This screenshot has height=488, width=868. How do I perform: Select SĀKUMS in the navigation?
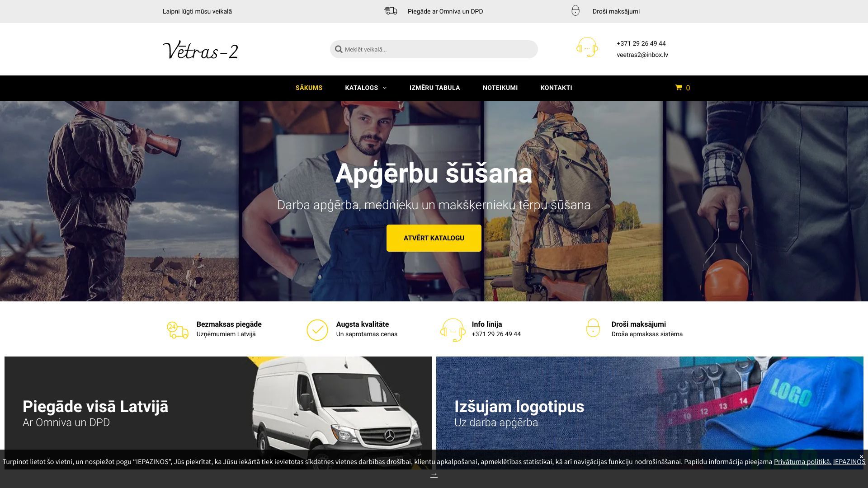(309, 88)
